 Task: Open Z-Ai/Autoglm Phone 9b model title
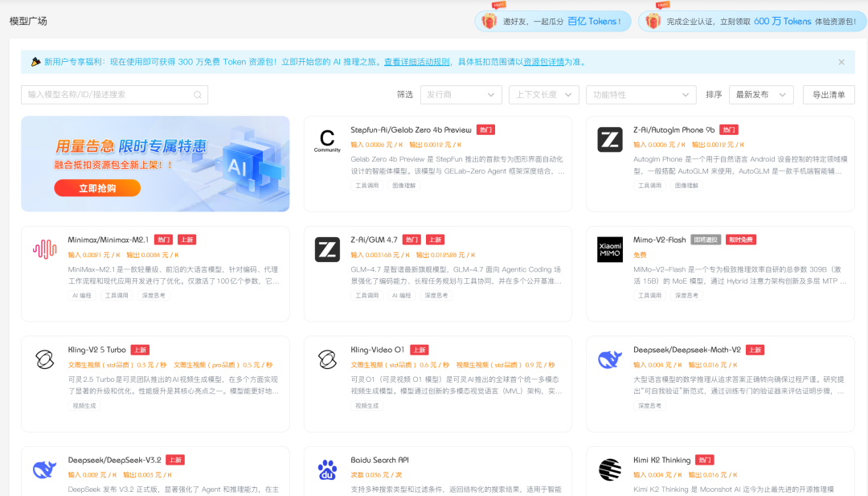[674, 130]
